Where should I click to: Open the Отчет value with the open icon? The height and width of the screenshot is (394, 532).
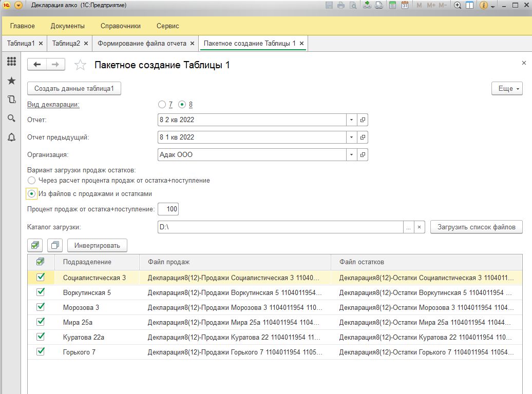363,120
